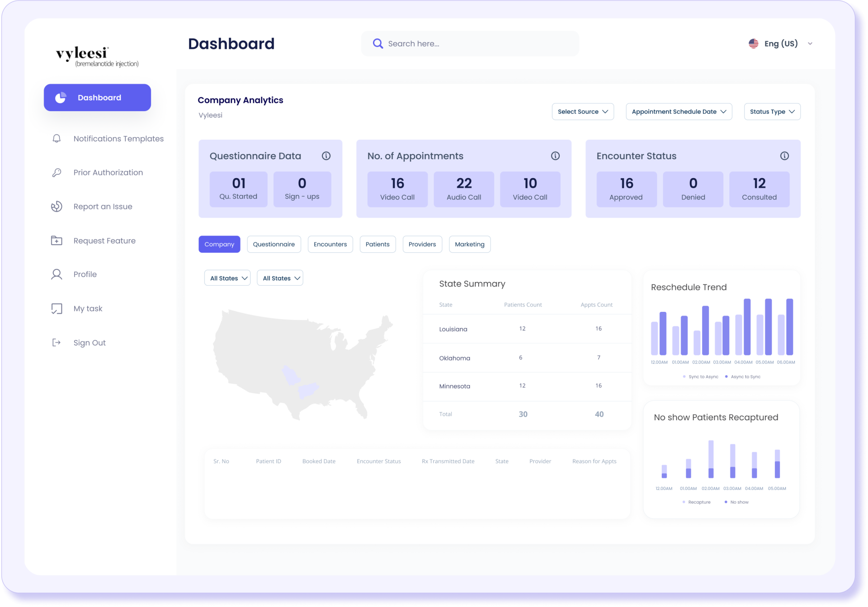The width and height of the screenshot is (868, 607).
Task: Click the Prior Authorization key icon
Action: pyautogui.click(x=57, y=173)
